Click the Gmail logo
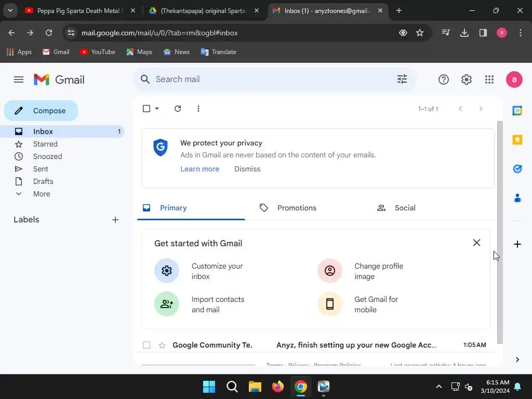532x399 pixels. [x=59, y=79]
